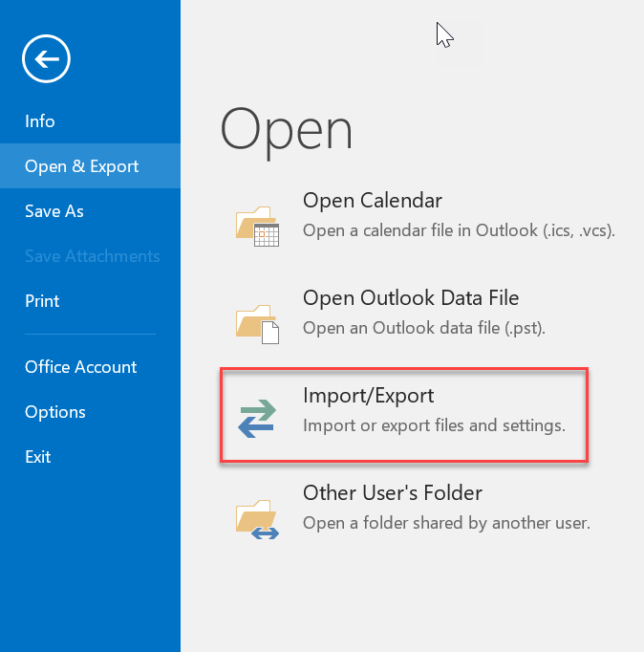Click the Other User's Folder title
This screenshot has width=644, height=652.
click(x=393, y=493)
